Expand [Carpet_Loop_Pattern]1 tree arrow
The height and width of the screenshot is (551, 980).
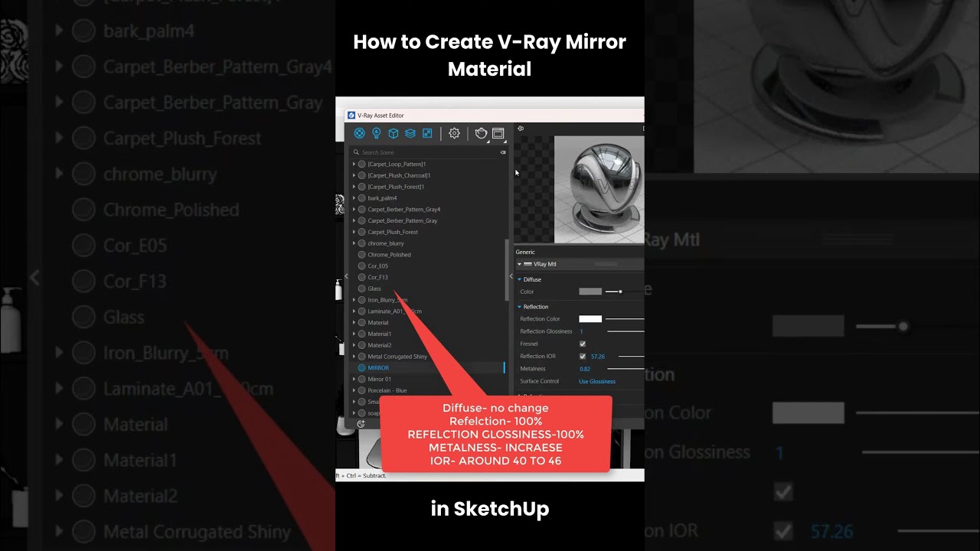point(354,164)
